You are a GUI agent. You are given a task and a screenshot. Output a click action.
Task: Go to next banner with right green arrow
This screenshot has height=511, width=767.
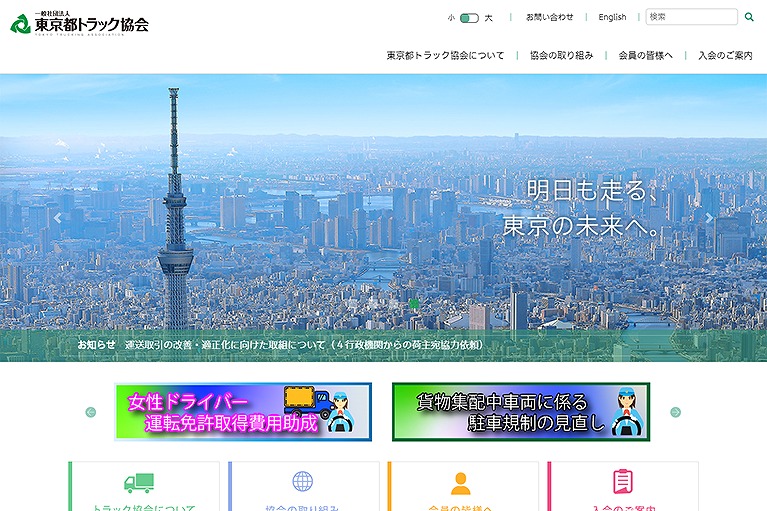coord(676,412)
